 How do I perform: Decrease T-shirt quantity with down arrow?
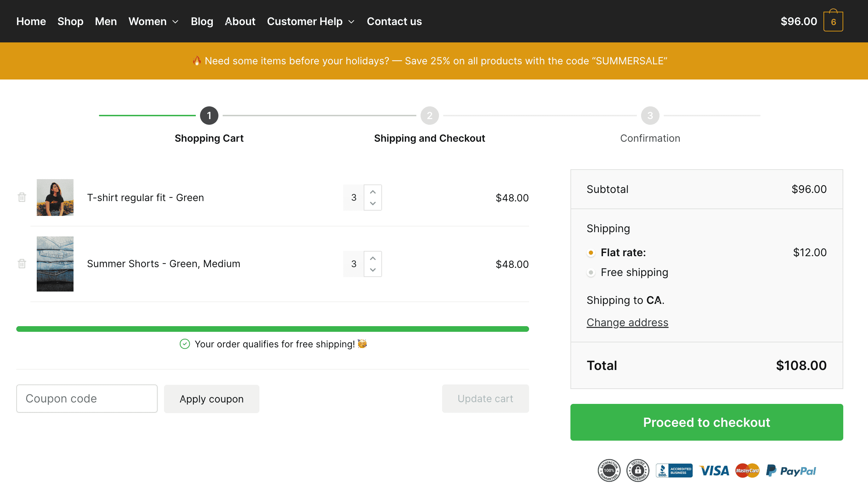coord(373,204)
